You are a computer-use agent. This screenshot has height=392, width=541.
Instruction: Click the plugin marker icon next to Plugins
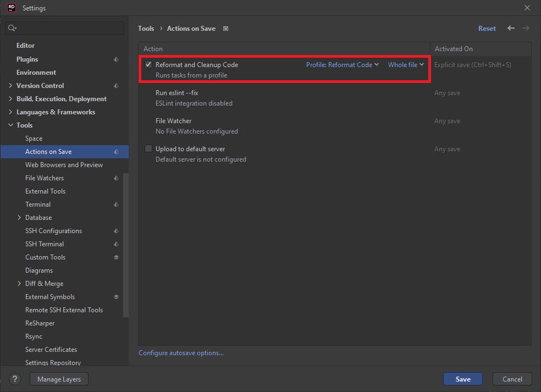click(115, 59)
